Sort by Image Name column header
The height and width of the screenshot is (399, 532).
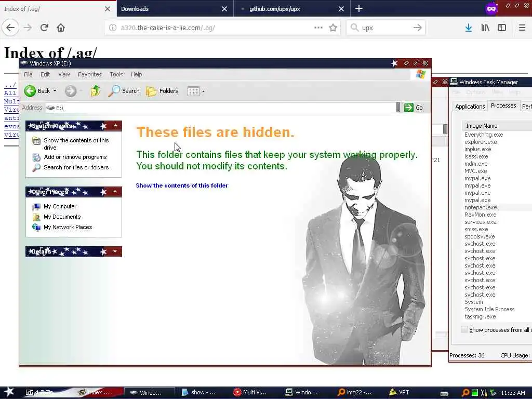[x=497, y=126]
